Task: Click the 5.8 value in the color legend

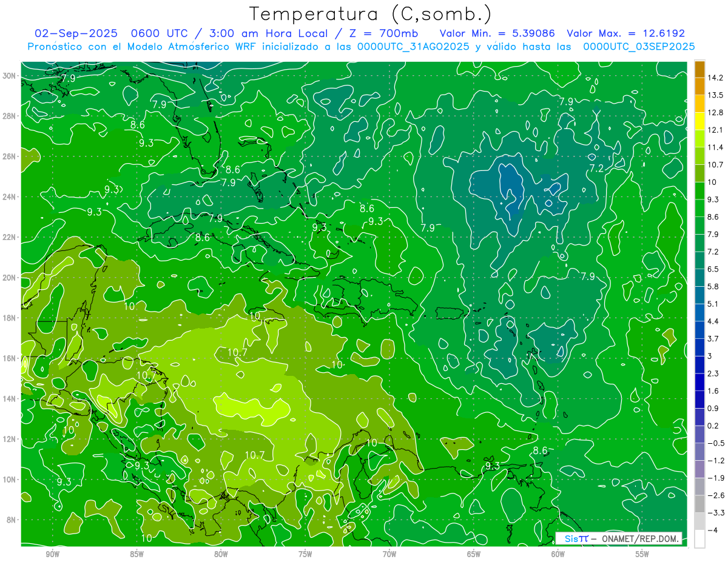Action: (714, 287)
